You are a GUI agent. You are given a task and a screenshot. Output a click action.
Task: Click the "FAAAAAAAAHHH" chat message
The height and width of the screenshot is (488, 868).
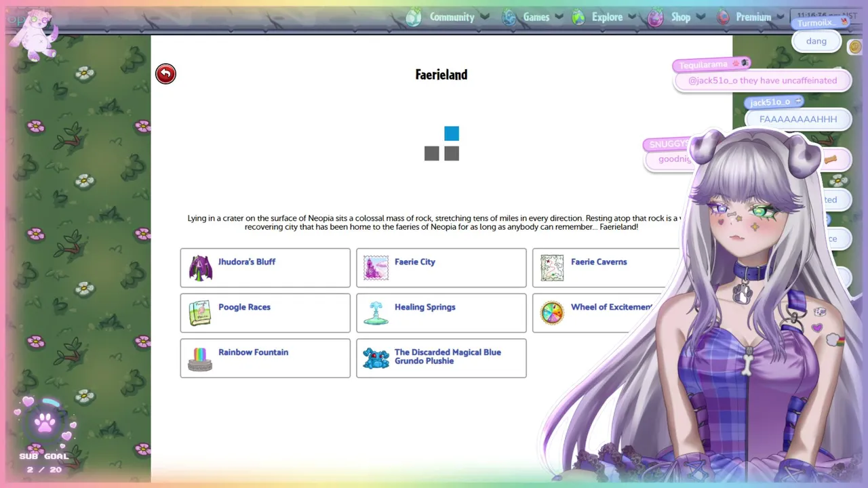coord(798,119)
